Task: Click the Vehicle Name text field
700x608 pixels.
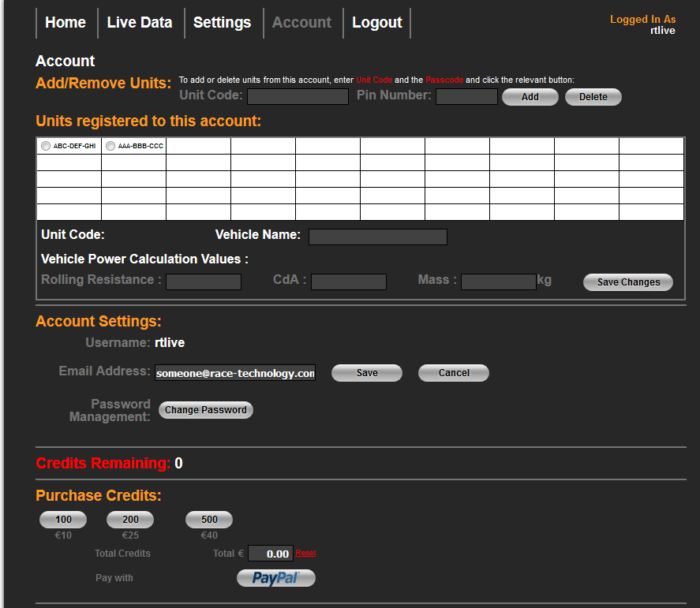Action: [377, 237]
